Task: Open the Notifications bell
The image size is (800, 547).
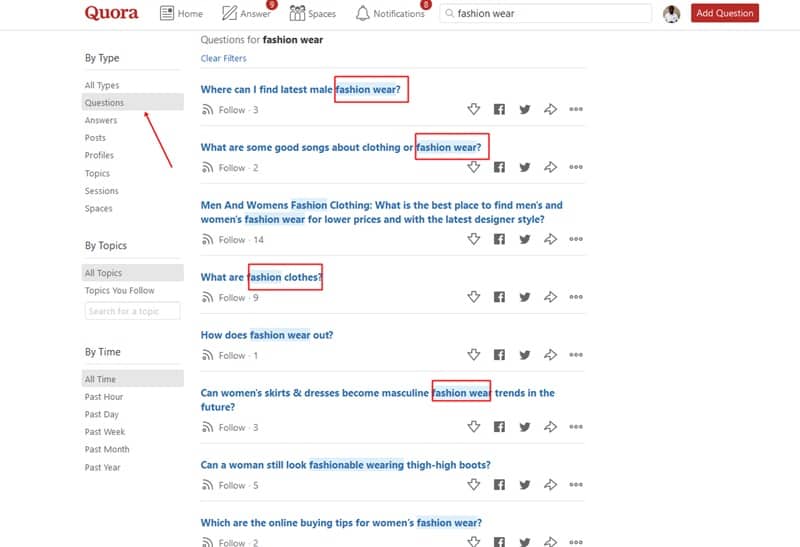Action: 391,14
